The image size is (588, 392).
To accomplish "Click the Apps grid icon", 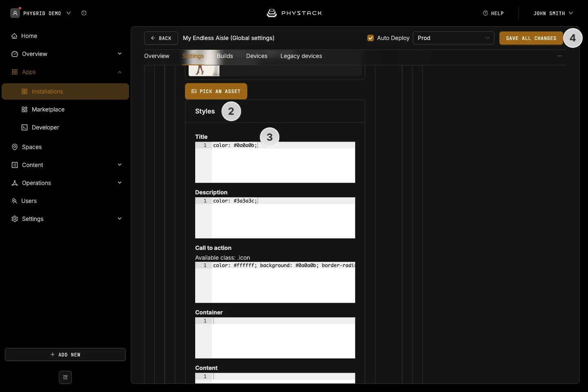I will coord(15,72).
